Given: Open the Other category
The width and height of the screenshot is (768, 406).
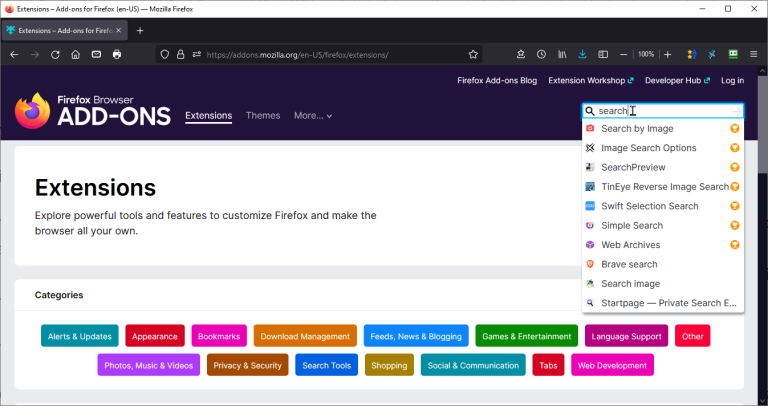Looking at the screenshot, I should 693,336.
